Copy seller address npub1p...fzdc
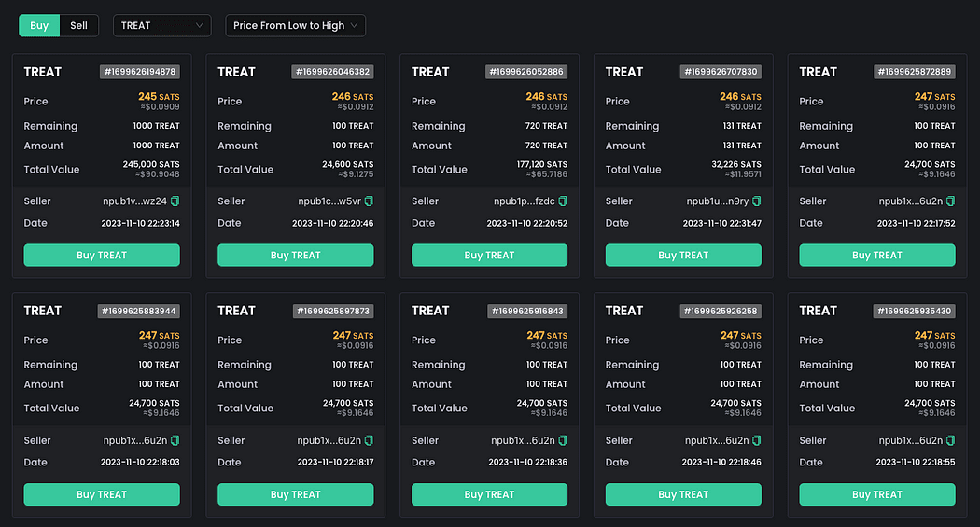 click(x=563, y=201)
